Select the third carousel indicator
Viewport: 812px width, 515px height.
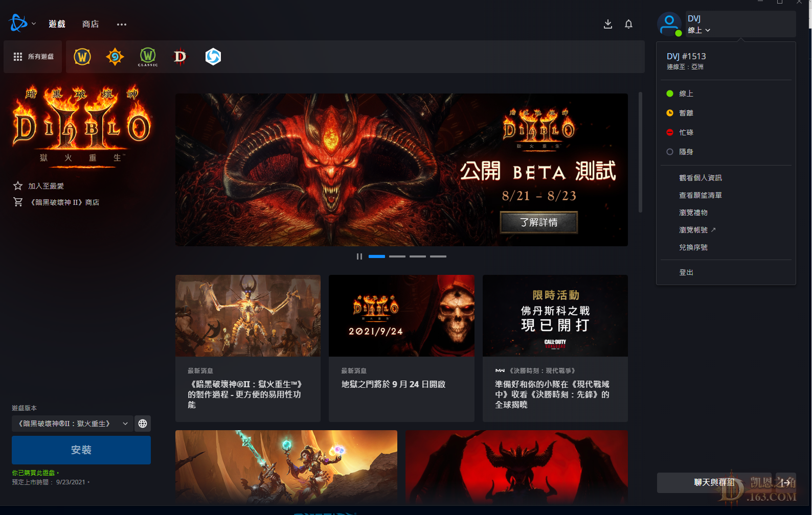click(x=418, y=256)
